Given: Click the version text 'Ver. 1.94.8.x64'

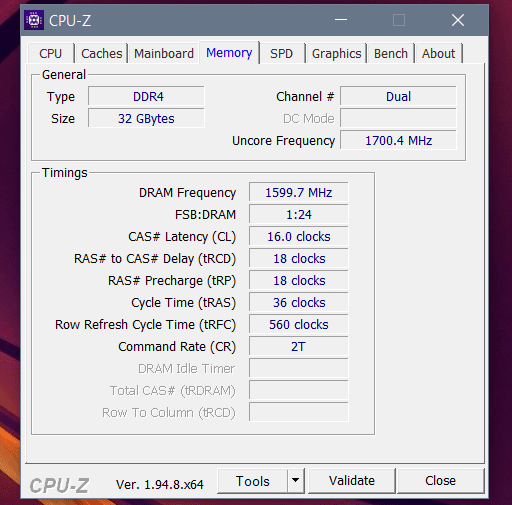Looking at the screenshot, I should pos(160,485).
